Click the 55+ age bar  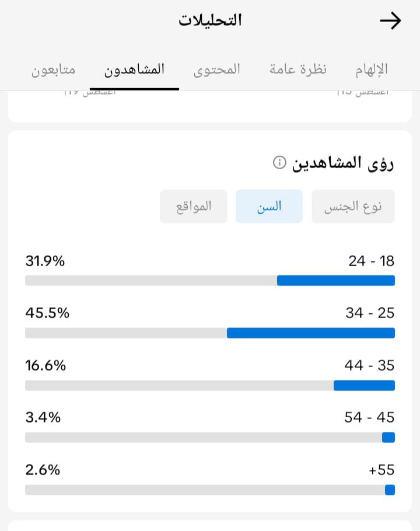click(x=210, y=490)
